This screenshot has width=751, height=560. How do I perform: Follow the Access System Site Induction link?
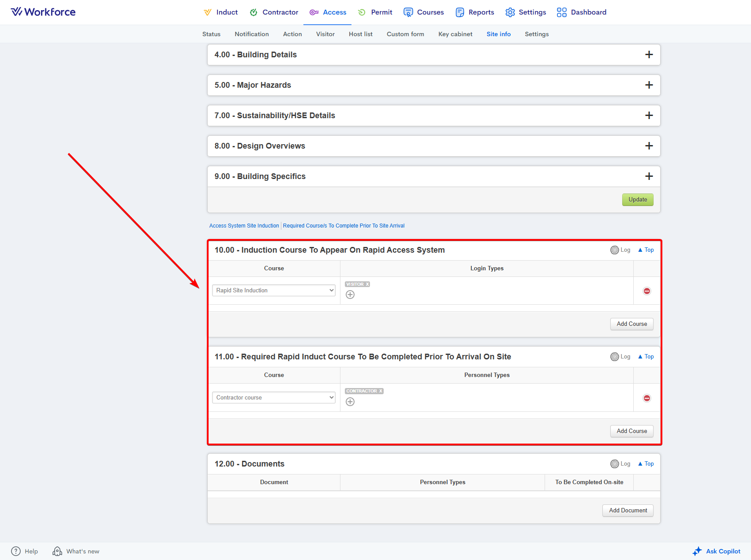(x=244, y=226)
